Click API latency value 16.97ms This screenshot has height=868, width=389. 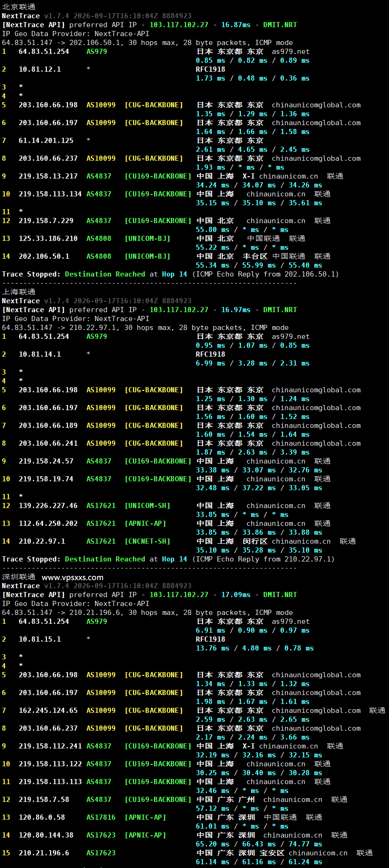click(x=236, y=310)
